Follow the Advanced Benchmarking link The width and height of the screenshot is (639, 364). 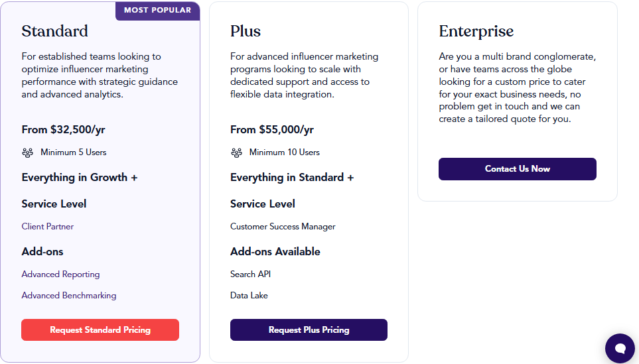(x=69, y=296)
